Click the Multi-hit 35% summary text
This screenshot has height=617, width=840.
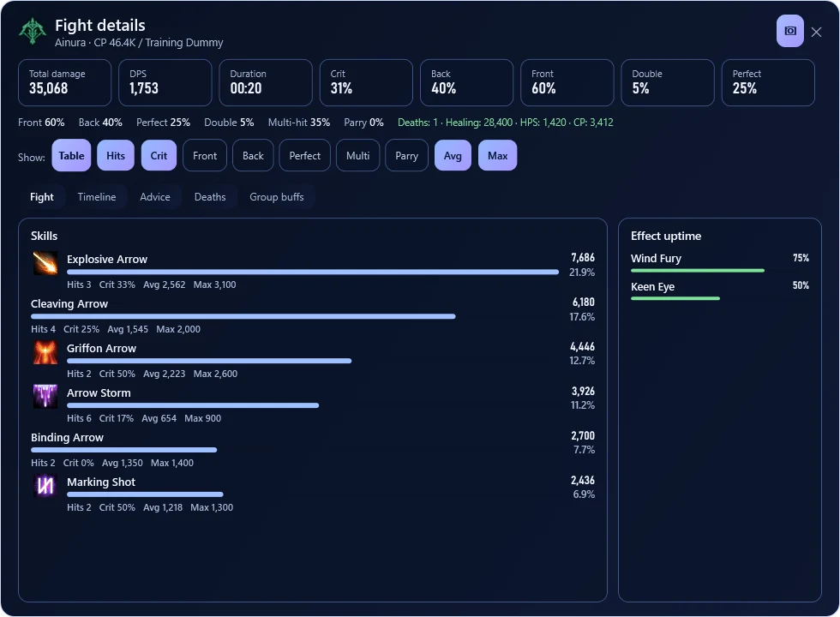(299, 122)
